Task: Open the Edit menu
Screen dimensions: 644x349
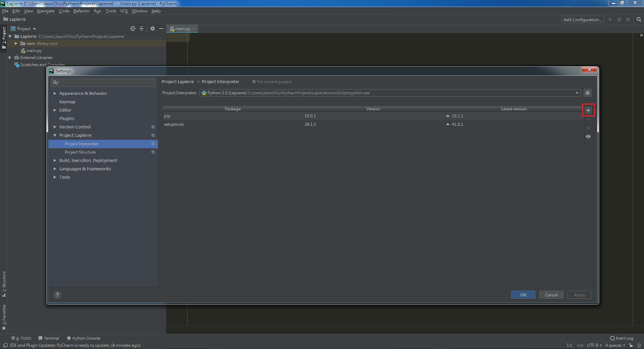Action: click(16, 11)
